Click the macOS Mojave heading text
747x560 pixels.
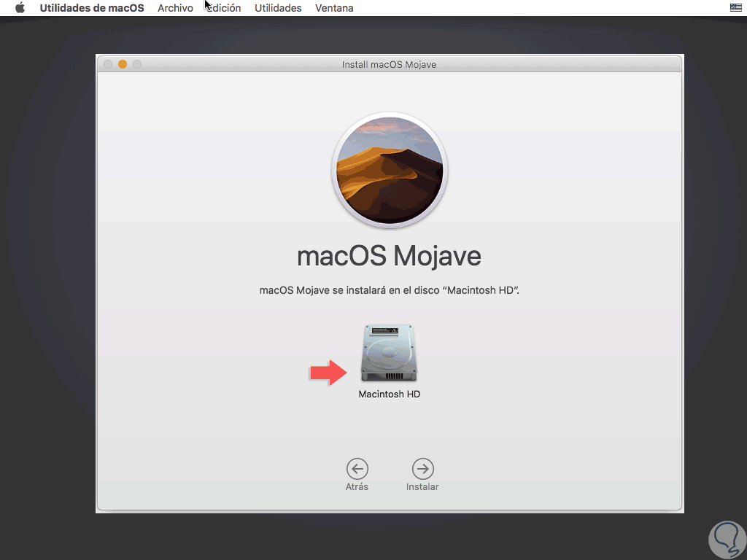[x=389, y=256]
